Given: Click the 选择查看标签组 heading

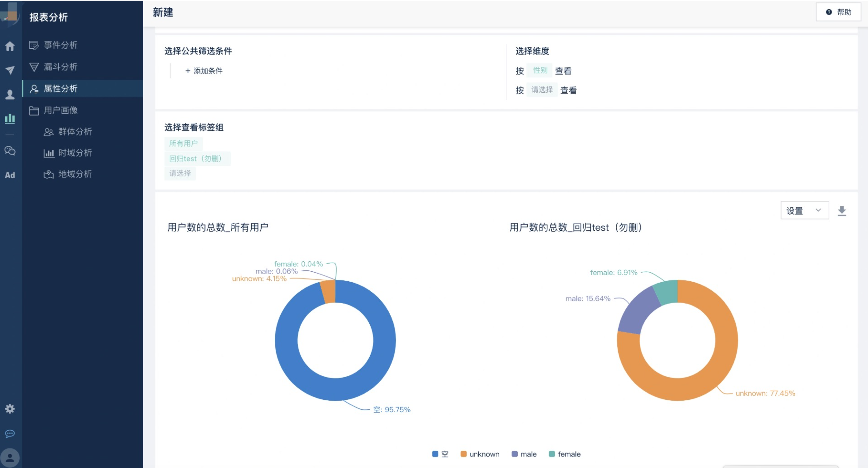Looking at the screenshot, I should [x=194, y=127].
